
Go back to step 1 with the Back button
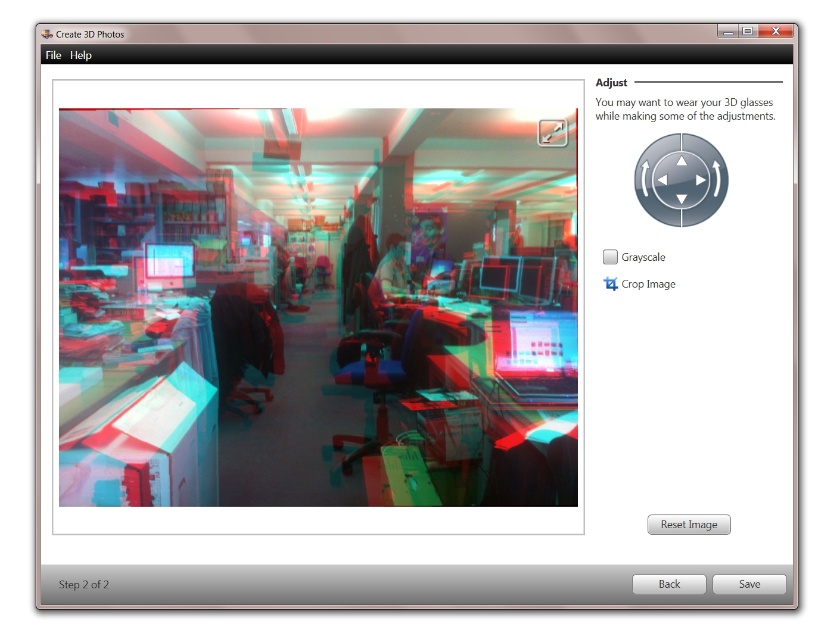(x=668, y=584)
